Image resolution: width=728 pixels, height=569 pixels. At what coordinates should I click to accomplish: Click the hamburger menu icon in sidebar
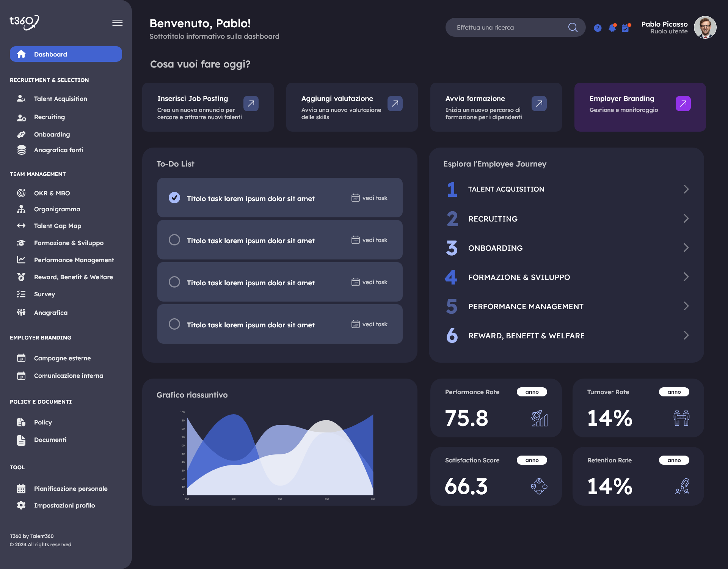point(117,23)
